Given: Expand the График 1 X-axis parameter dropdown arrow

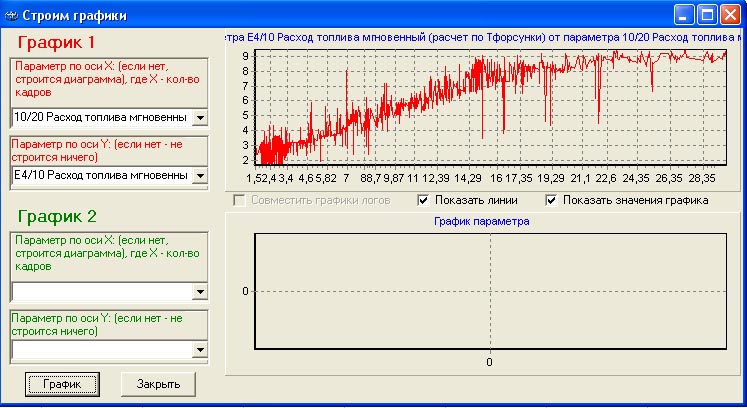Looking at the screenshot, I should tap(199, 118).
